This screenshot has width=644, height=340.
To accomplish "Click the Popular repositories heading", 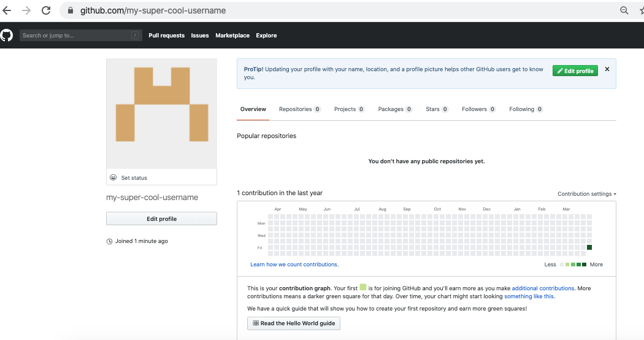I will tap(267, 136).
